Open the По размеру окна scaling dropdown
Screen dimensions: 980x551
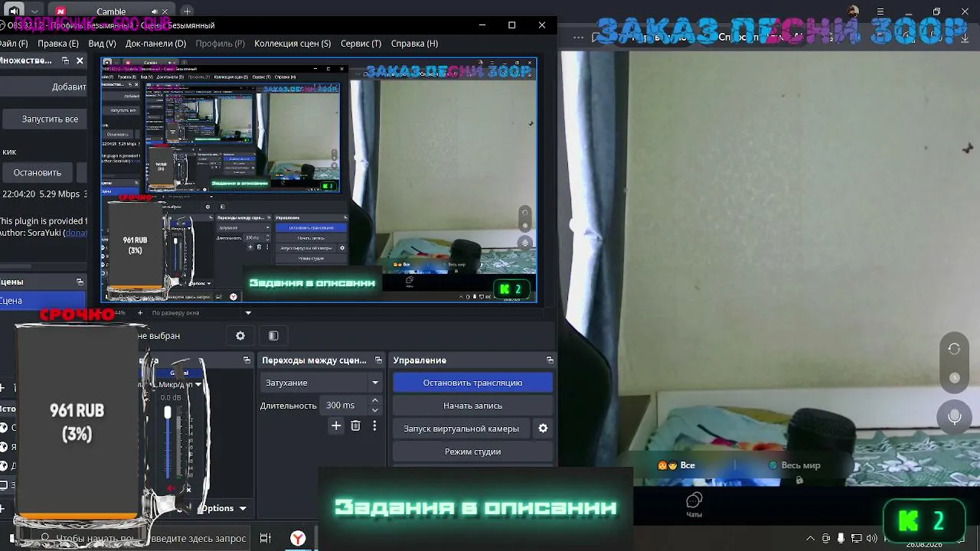(x=201, y=312)
